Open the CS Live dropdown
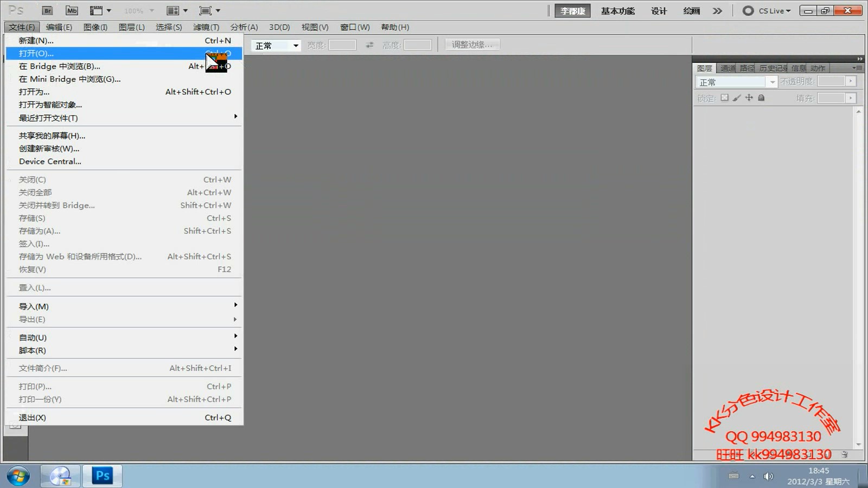This screenshot has width=868, height=488. pos(767,10)
